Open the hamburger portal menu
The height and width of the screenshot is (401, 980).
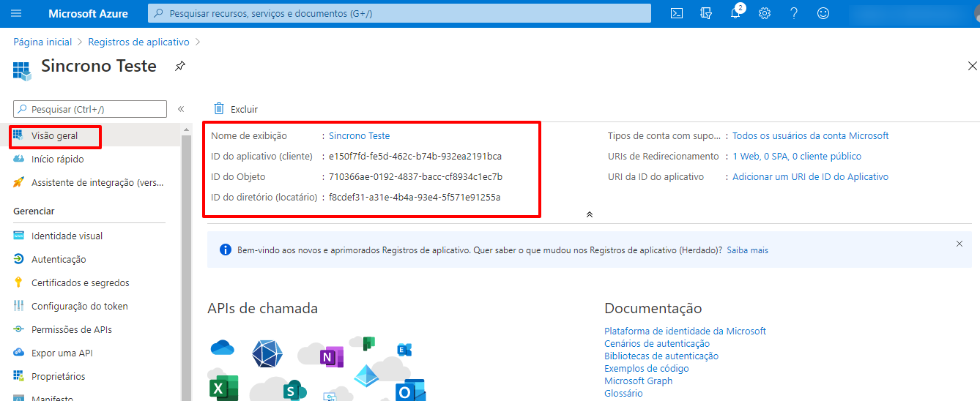tap(16, 13)
